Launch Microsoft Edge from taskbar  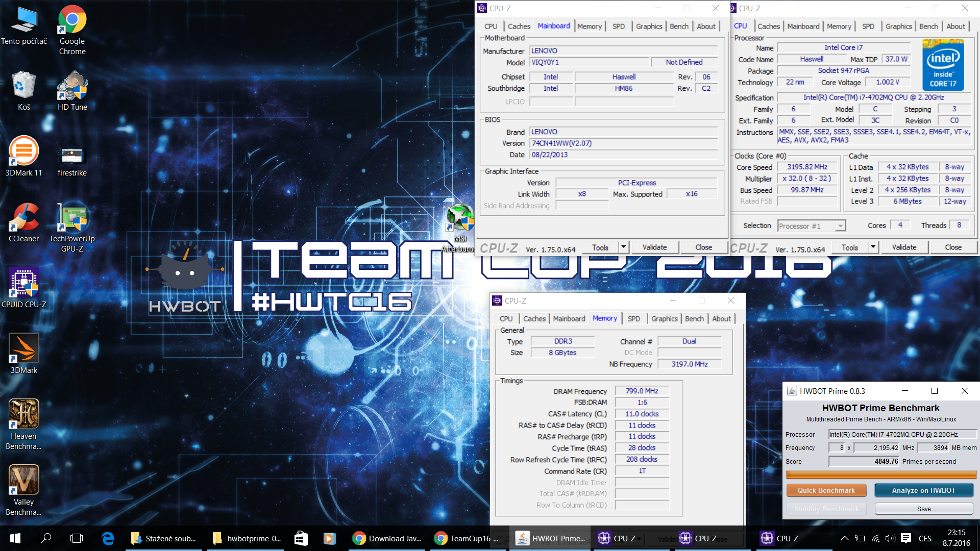tap(108, 538)
